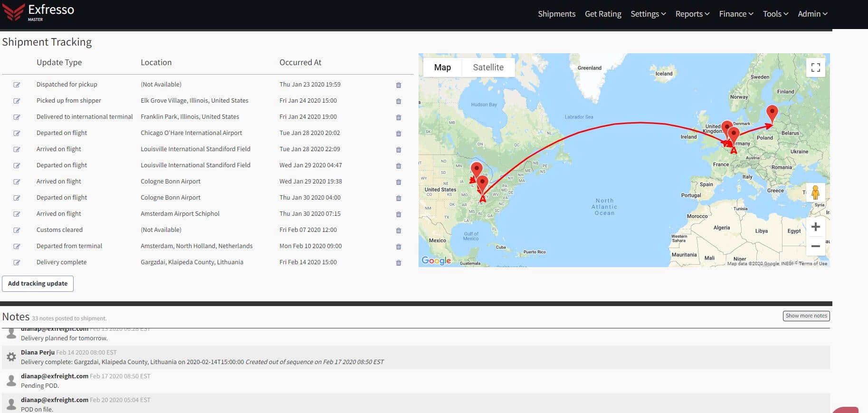Select Gargzdai, Klaipeda County, Lithuania location text

(192, 262)
